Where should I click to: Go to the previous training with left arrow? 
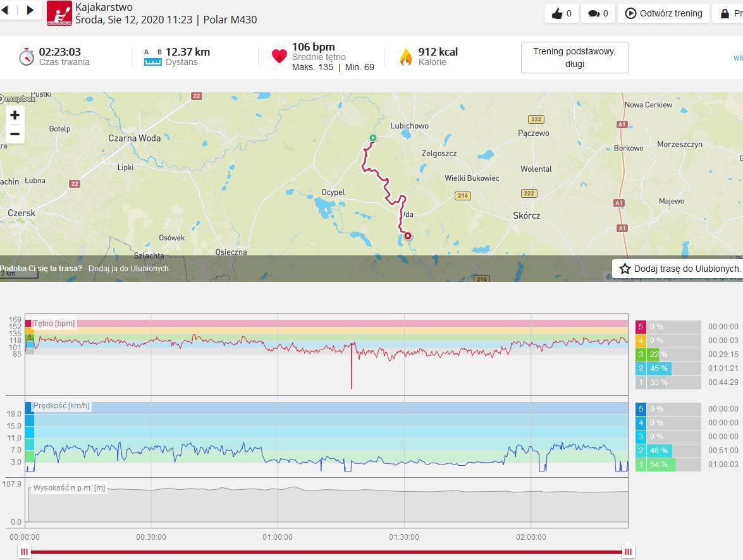(x=6, y=10)
